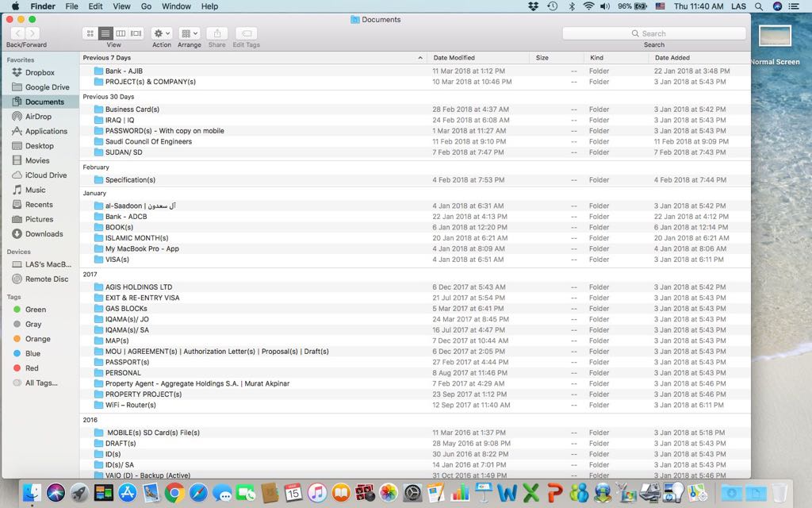Open Wi-Fi status menu

[588, 6]
